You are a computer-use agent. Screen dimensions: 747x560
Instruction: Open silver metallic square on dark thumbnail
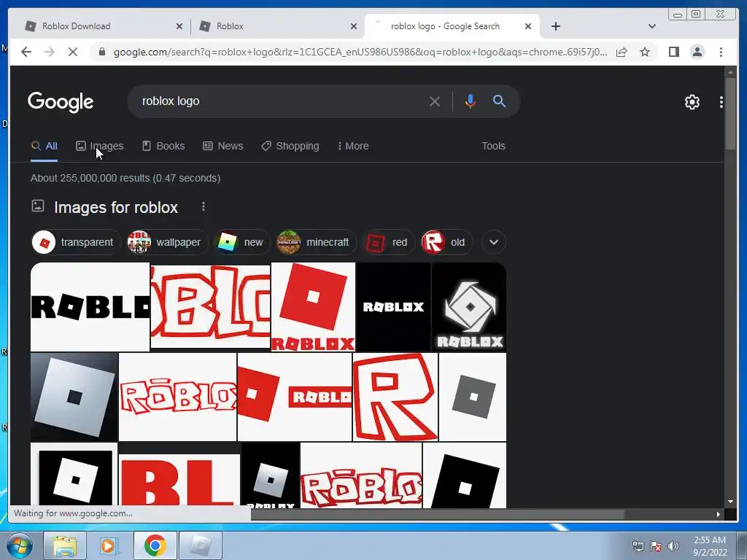(74, 397)
